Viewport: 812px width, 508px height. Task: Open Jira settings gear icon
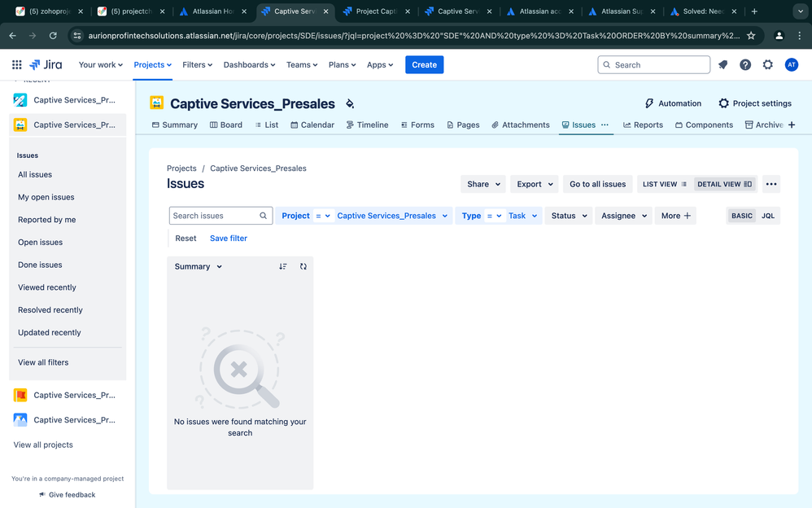[x=767, y=65]
